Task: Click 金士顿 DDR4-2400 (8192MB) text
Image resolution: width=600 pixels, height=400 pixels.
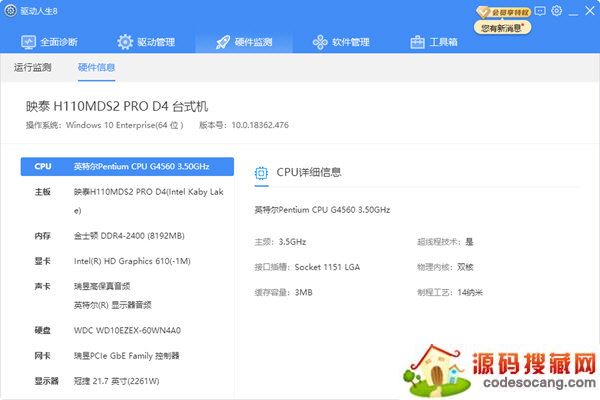Action: (129, 236)
